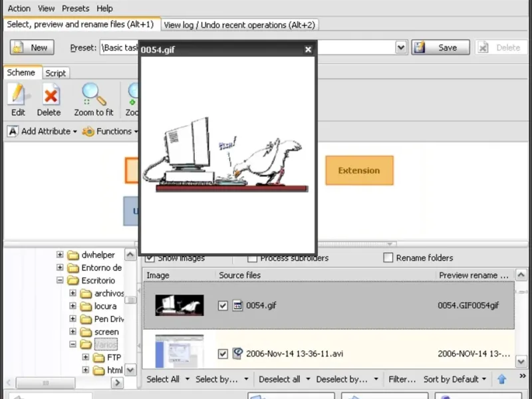Save the current preset
Viewport: 532px width, 399px height.
click(x=440, y=47)
